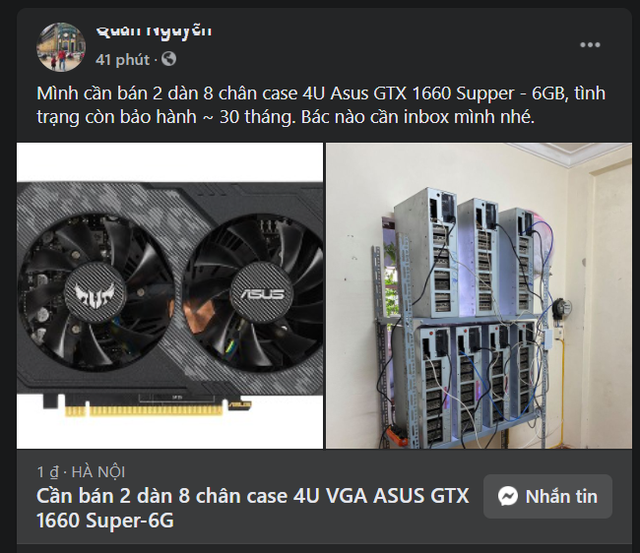
Task: Open the poster's profile name link
Action: 154,32
